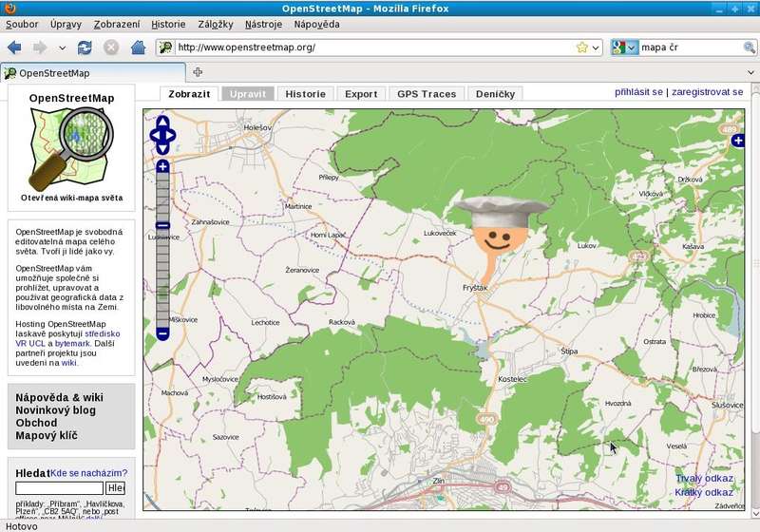Open the Nástroje menu
Viewport: 760px width, 532px height.
coord(264,25)
